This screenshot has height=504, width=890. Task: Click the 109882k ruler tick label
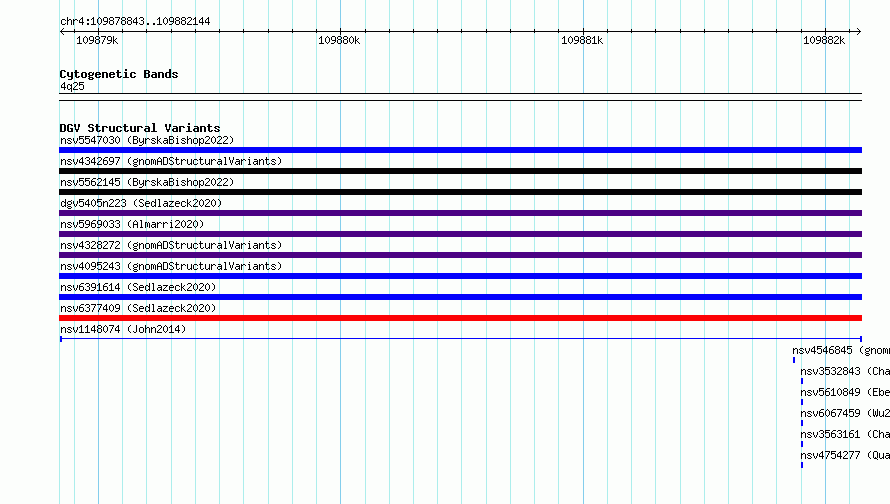(x=824, y=40)
